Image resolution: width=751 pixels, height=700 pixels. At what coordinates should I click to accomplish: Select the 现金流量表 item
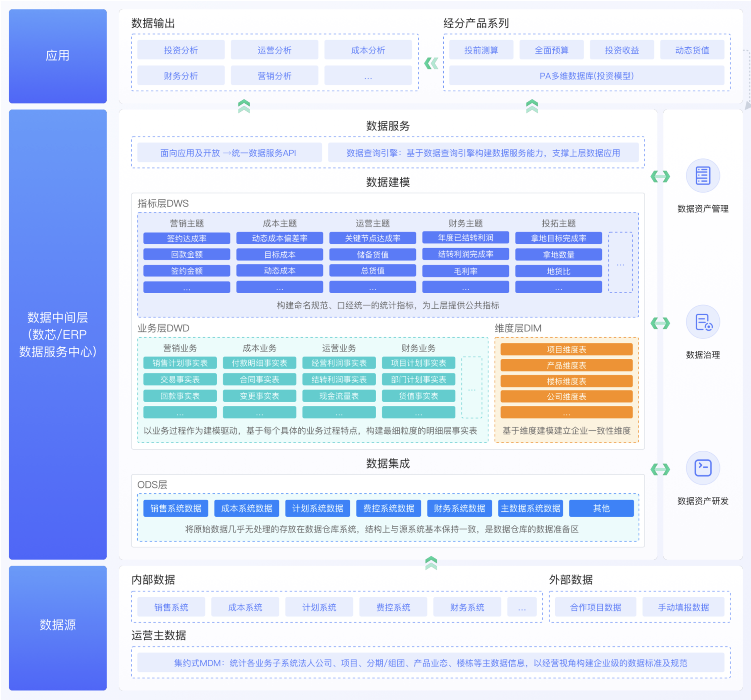pos(339,396)
